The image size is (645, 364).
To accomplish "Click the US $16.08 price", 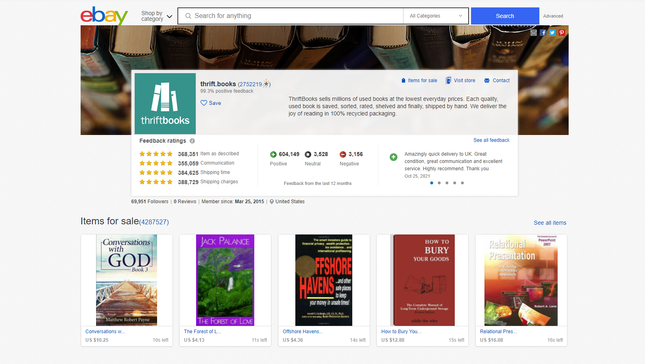I will 491,340.
